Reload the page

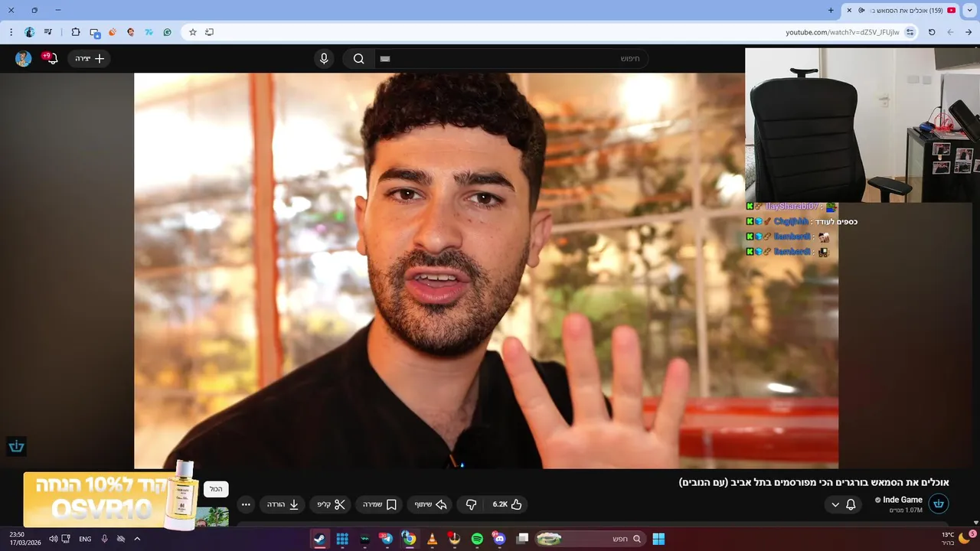(x=932, y=32)
